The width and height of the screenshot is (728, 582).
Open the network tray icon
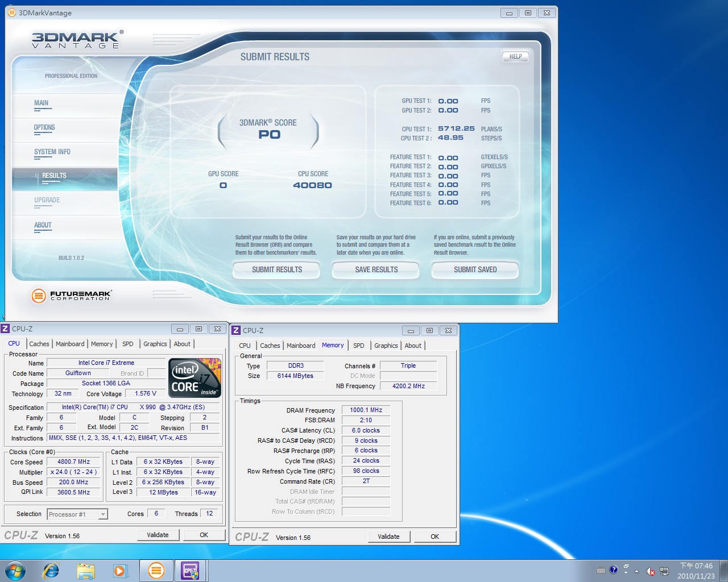click(664, 571)
